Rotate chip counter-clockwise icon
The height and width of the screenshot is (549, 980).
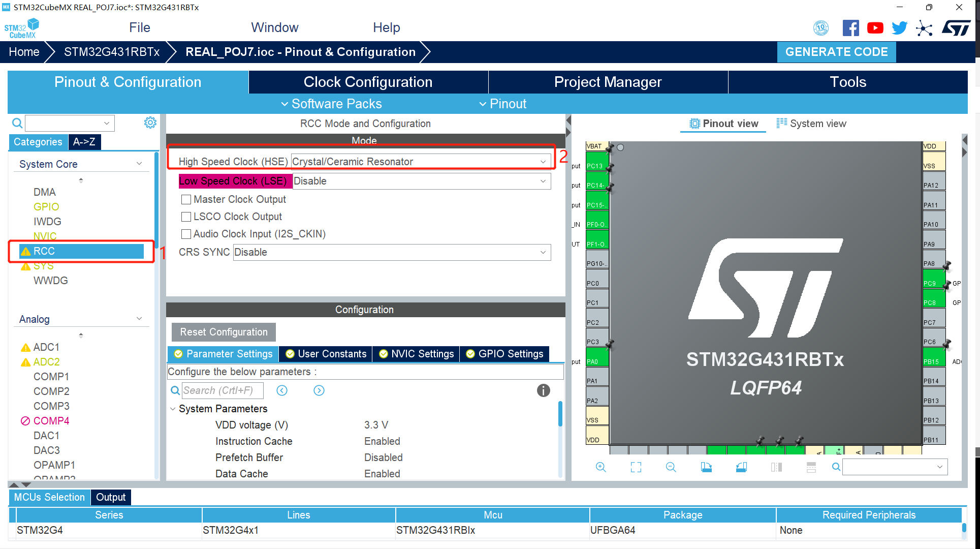tap(741, 467)
